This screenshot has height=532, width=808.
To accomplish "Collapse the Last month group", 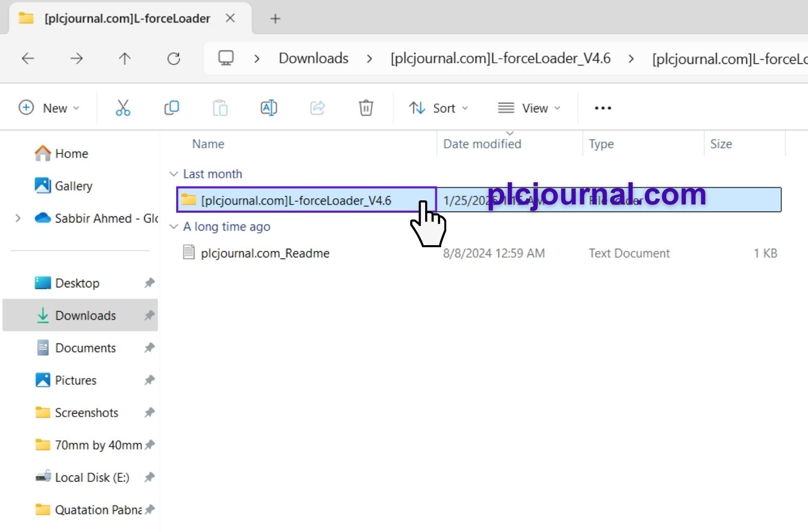I will (x=174, y=174).
